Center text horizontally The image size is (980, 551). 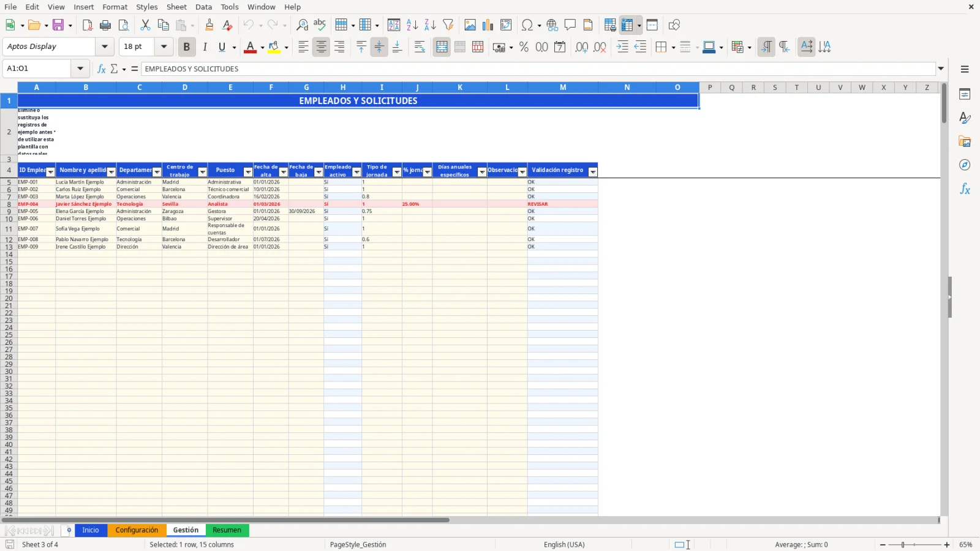[x=322, y=47]
